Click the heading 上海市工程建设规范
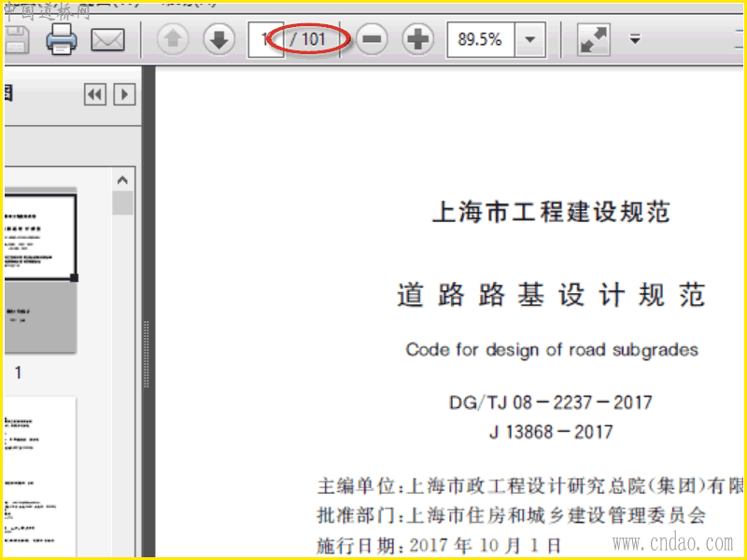Viewport: 747px width, 560px height. 551,212
